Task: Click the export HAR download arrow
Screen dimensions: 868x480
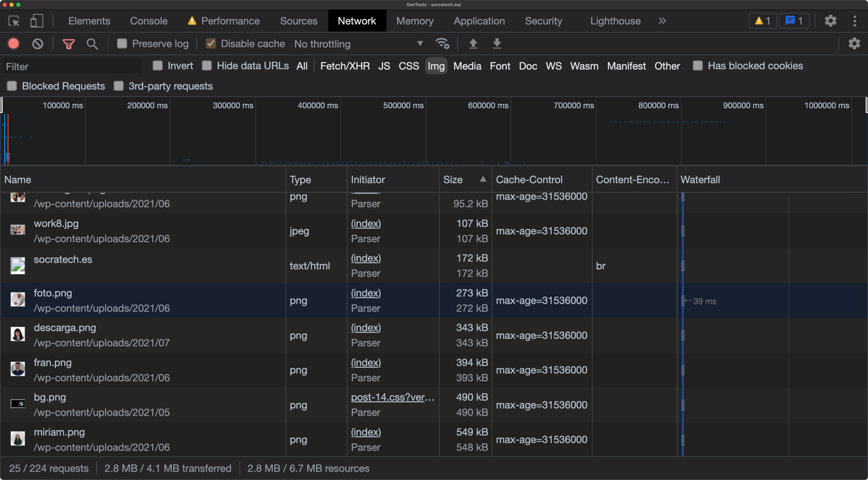Action: [x=497, y=44]
